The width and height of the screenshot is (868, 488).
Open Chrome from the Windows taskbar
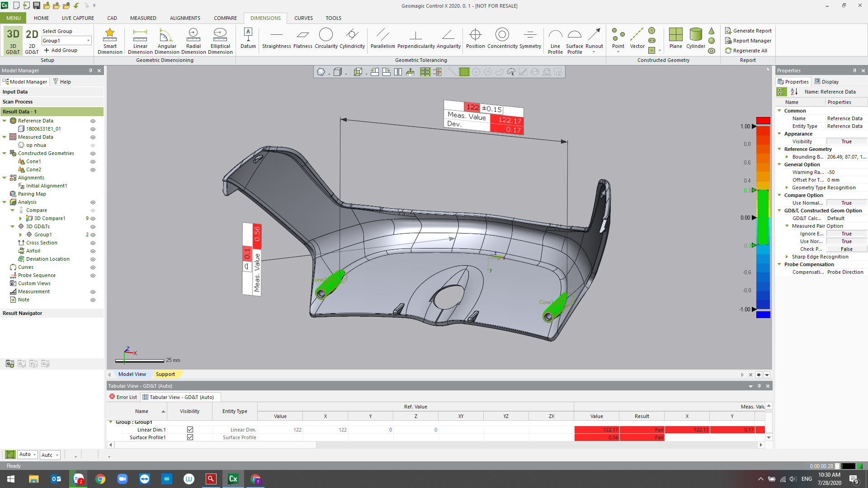100,479
